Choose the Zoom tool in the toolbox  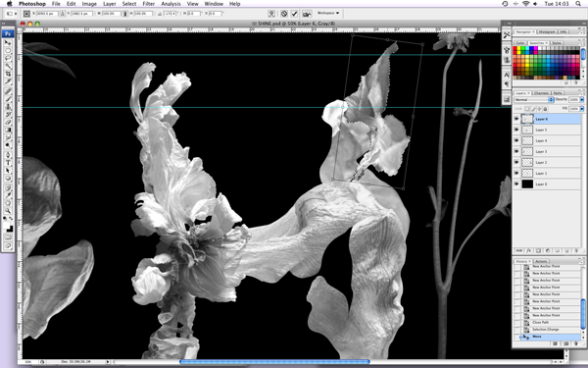pyautogui.click(x=8, y=211)
